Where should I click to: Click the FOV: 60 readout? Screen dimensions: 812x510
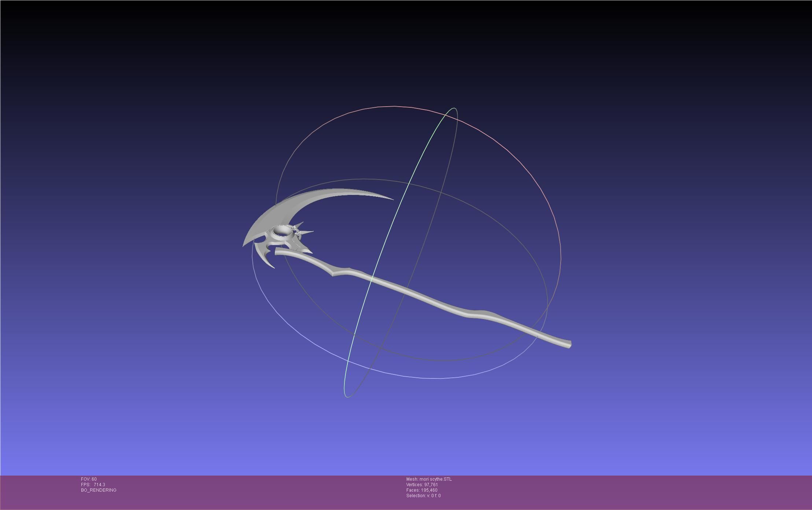[89, 479]
